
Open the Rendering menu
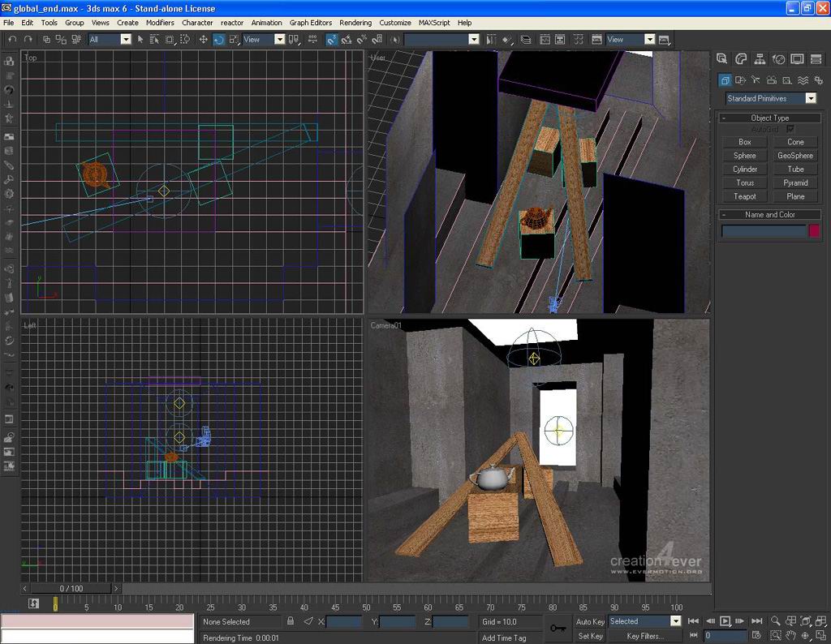(355, 23)
